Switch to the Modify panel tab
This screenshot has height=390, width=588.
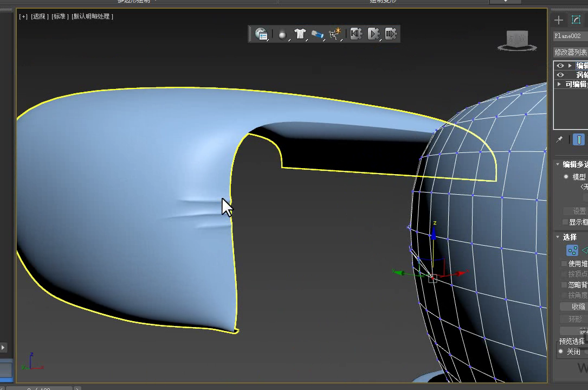(x=576, y=20)
